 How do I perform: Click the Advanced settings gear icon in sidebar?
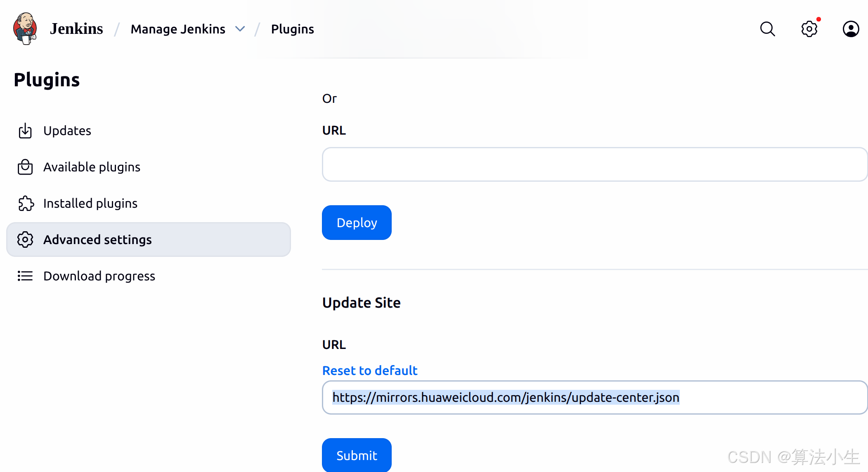[x=25, y=240]
